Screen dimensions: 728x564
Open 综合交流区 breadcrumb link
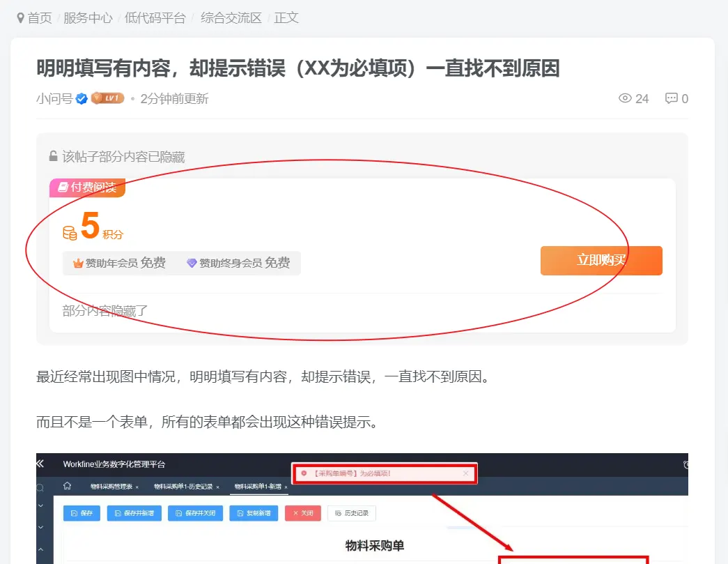point(231,18)
